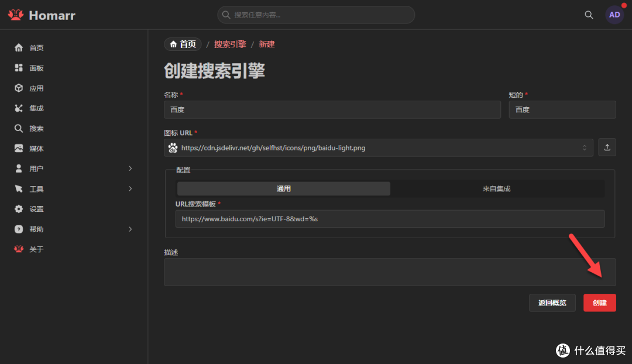Image resolution: width=632 pixels, height=364 pixels.
Task: Click the house icon beside 首页 in sidebar
Action: (x=19, y=47)
